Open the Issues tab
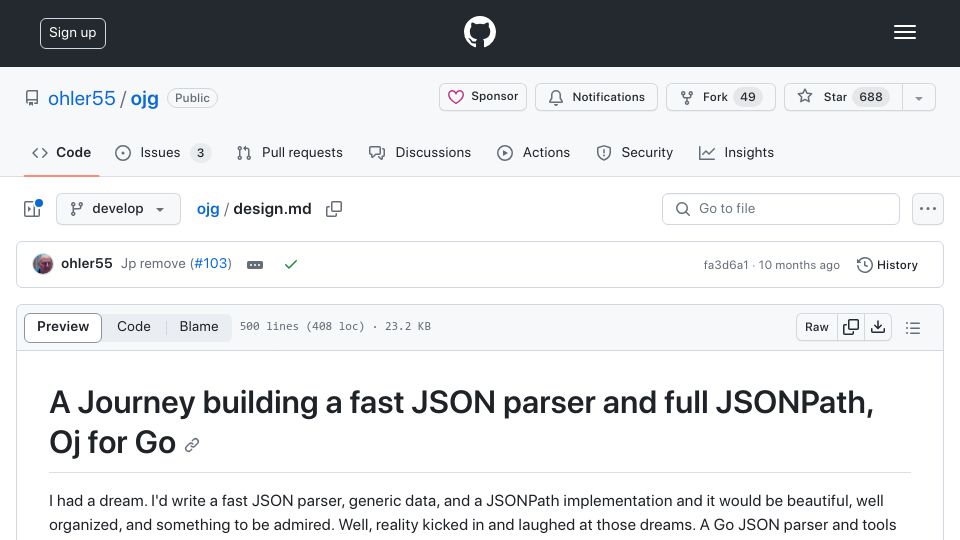 click(x=163, y=152)
